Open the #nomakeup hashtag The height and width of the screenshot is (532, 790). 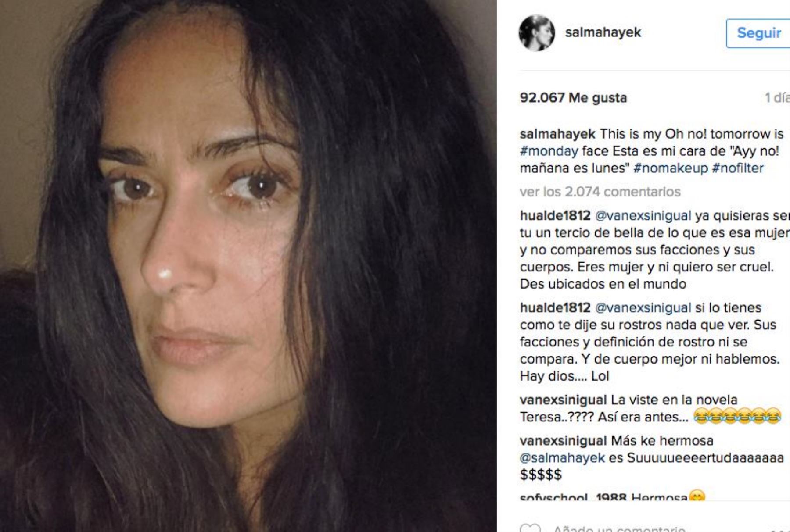coord(671,168)
